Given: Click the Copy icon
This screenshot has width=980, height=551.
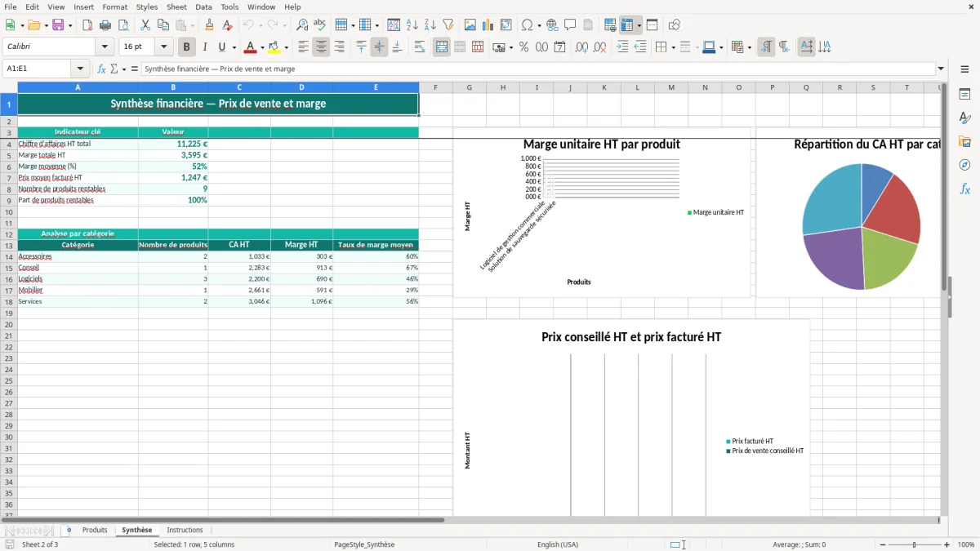Looking at the screenshot, I should click(x=163, y=25).
